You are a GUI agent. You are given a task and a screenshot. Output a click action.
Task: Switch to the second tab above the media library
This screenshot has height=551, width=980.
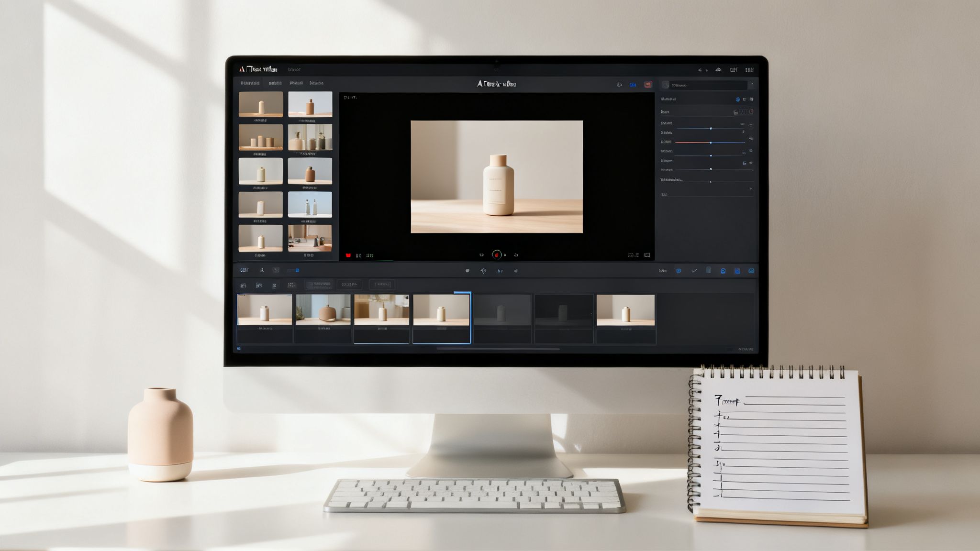point(275,83)
